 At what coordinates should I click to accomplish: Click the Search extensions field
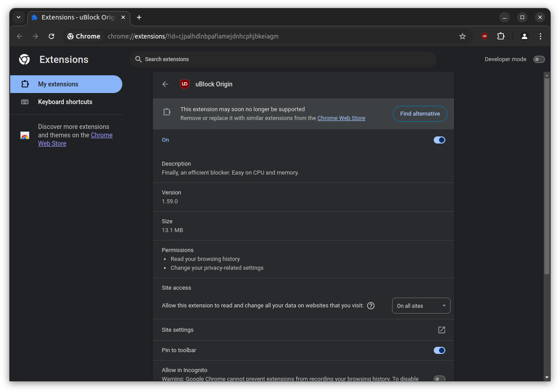pos(284,59)
